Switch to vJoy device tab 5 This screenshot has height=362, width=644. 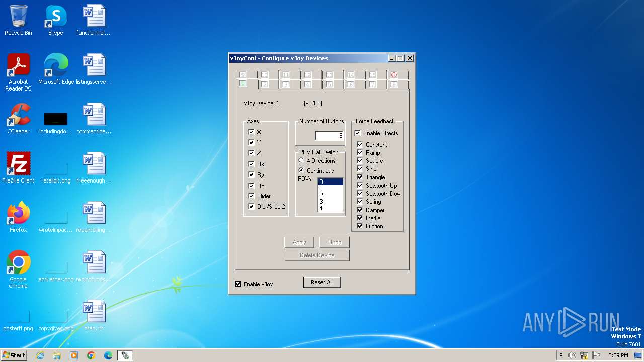coord(334,84)
